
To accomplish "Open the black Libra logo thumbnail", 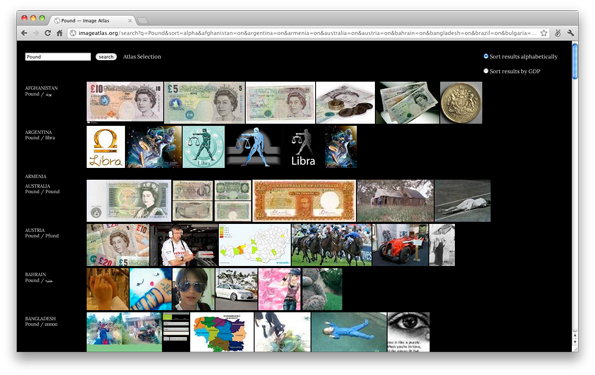I will click(303, 147).
